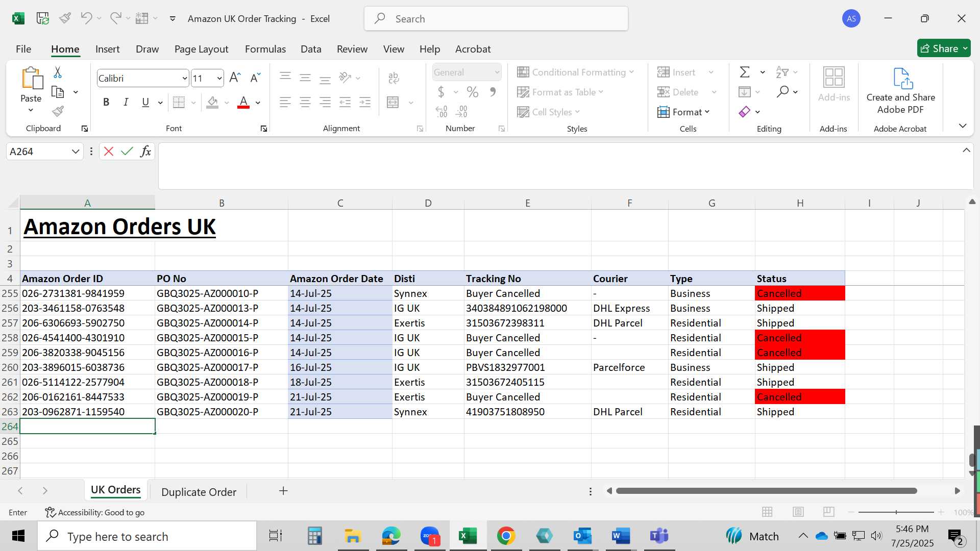Switch to the Formulas tab
Viewport: 980px width, 551px height.
[265, 49]
